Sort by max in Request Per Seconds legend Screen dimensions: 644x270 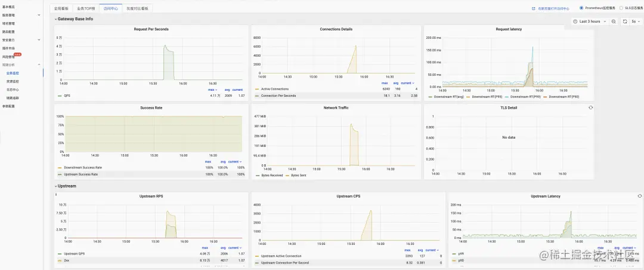pyautogui.click(x=213, y=90)
